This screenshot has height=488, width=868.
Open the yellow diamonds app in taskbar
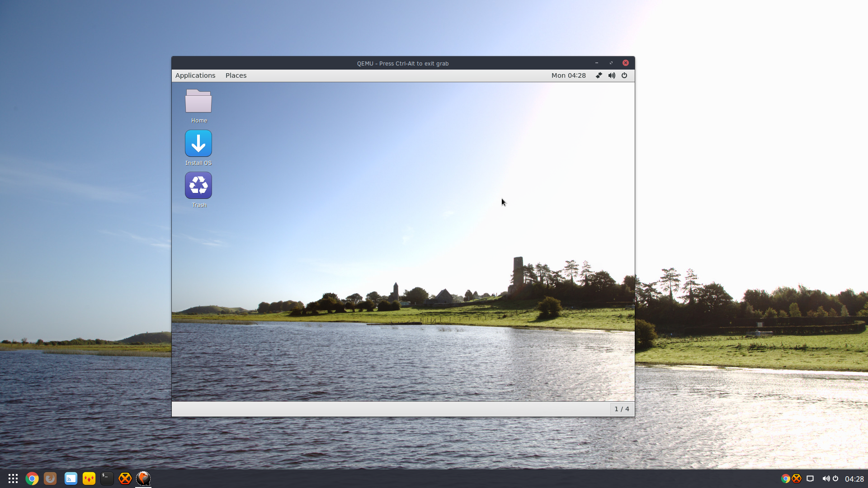click(x=89, y=479)
